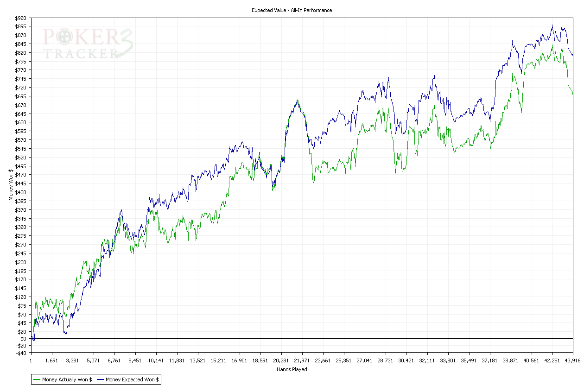
Task: Click the PokerTracker 3 watermark logo
Action: click(88, 44)
